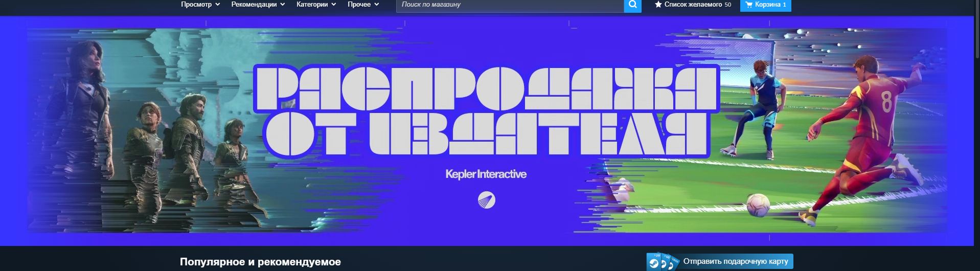
Task: Click the Kepler Interactive publisher sale banner
Action: coord(487,130)
